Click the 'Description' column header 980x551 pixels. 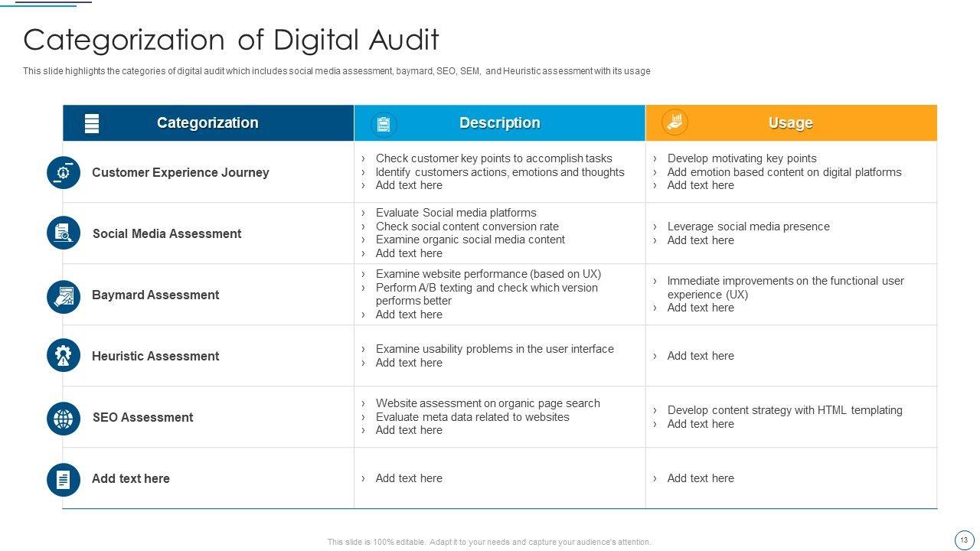pos(499,123)
